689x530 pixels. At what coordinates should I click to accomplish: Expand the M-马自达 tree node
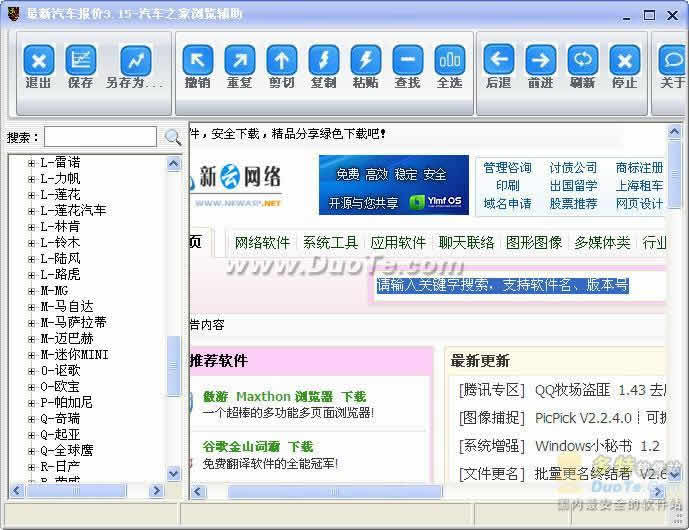point(31,307)
